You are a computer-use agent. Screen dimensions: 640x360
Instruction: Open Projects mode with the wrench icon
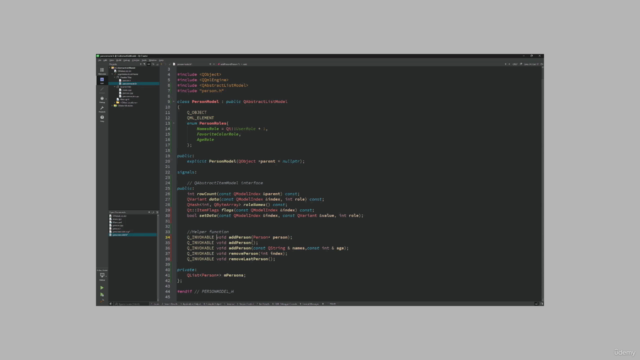tap(102, 109)
